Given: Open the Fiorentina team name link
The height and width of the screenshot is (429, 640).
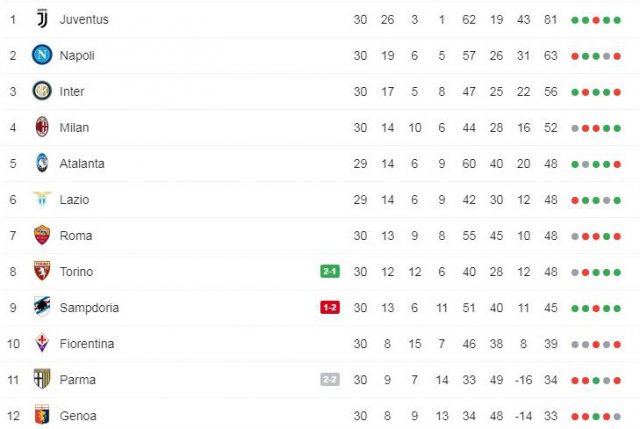Looking at the screenshot, I should 87,344.
